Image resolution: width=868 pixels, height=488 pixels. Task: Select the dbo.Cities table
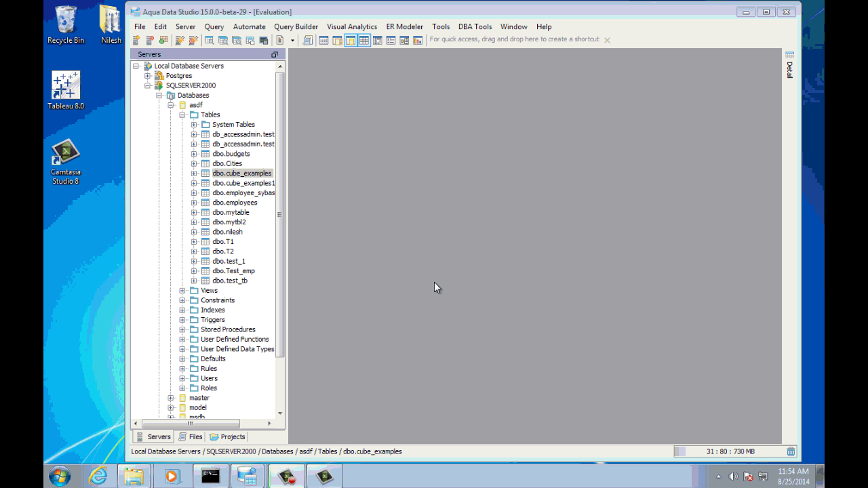click(x=227, y=163)
